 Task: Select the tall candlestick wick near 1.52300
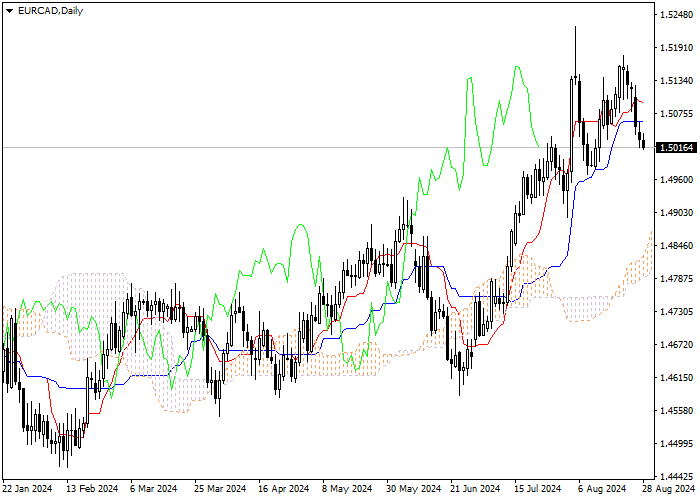[575, 51]
